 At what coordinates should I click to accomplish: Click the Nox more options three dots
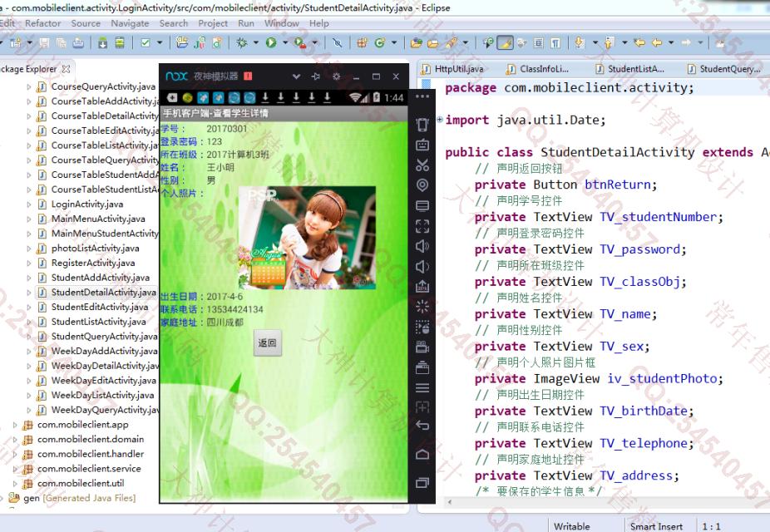coord(422,96)
